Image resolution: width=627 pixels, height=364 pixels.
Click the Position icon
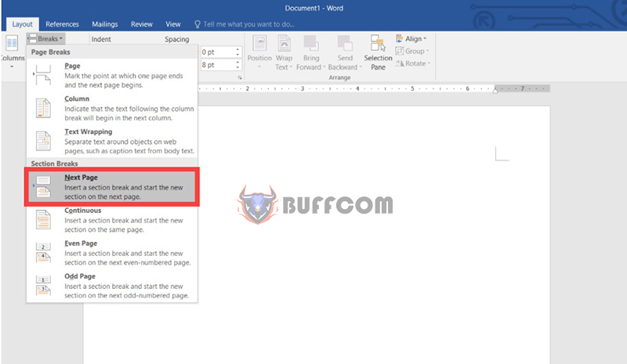(259, 43)
